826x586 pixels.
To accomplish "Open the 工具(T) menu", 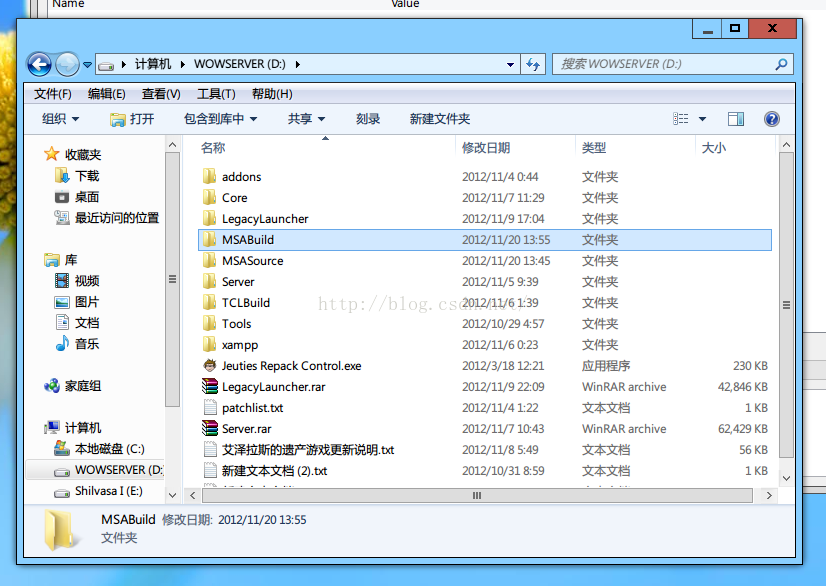I will (x=216, y=94).
